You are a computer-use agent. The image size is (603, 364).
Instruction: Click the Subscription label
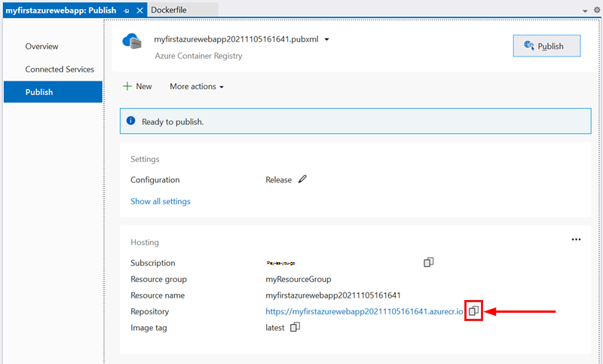click(153, 263)
